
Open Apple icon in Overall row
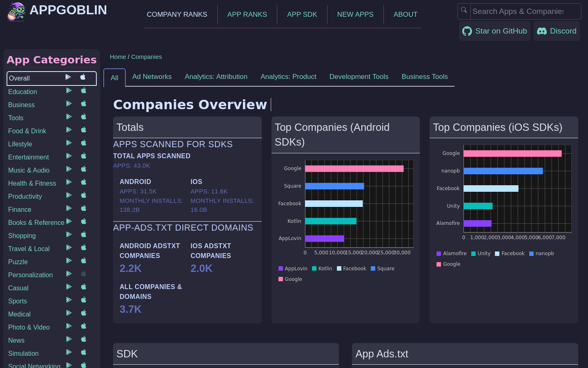[x=83, y=77]
